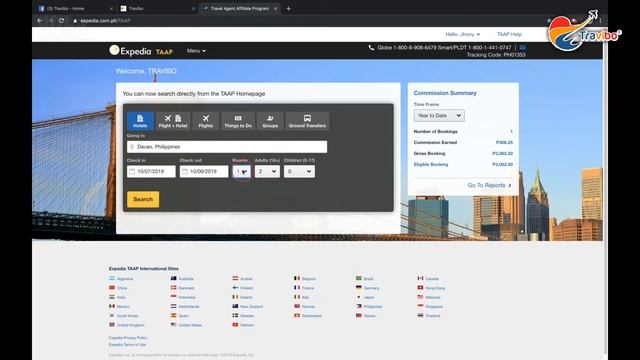Open the Singapore site link
640x360 pixels.
(x=434, y=307)
